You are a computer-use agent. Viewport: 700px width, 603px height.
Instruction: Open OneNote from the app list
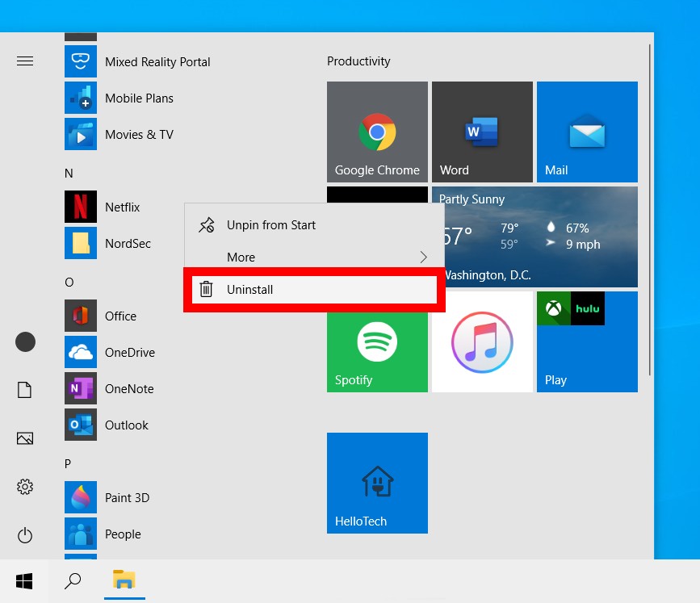[x=128, y=389]
